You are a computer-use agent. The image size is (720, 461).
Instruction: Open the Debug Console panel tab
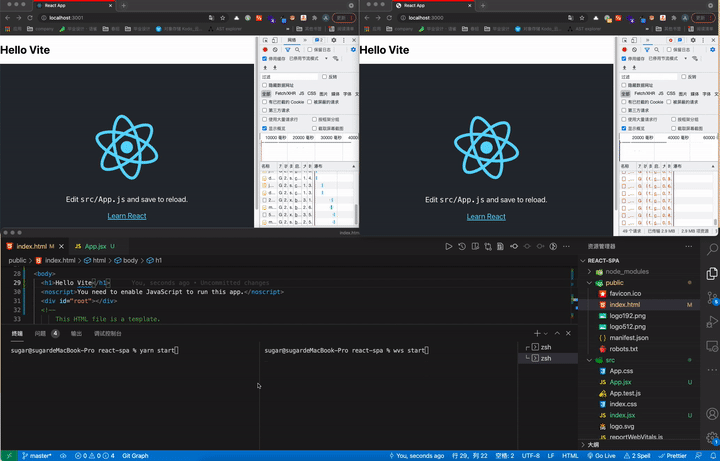[107, 334]
